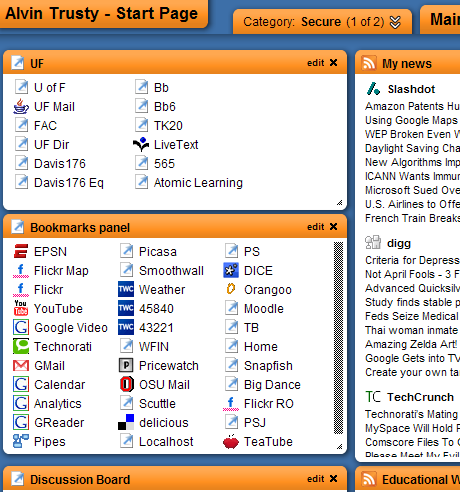Click the Technorati green bubble icon
The width and height of the screenshot is (460, 492).
pyautogui.click(x=21, y=346)
